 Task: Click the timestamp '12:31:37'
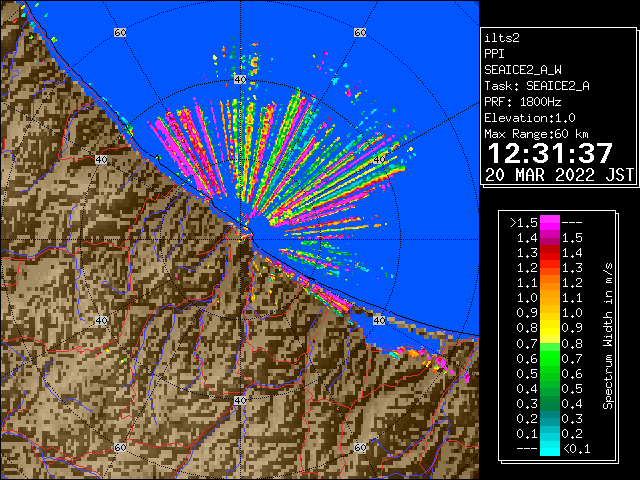(x=550, y=153)
